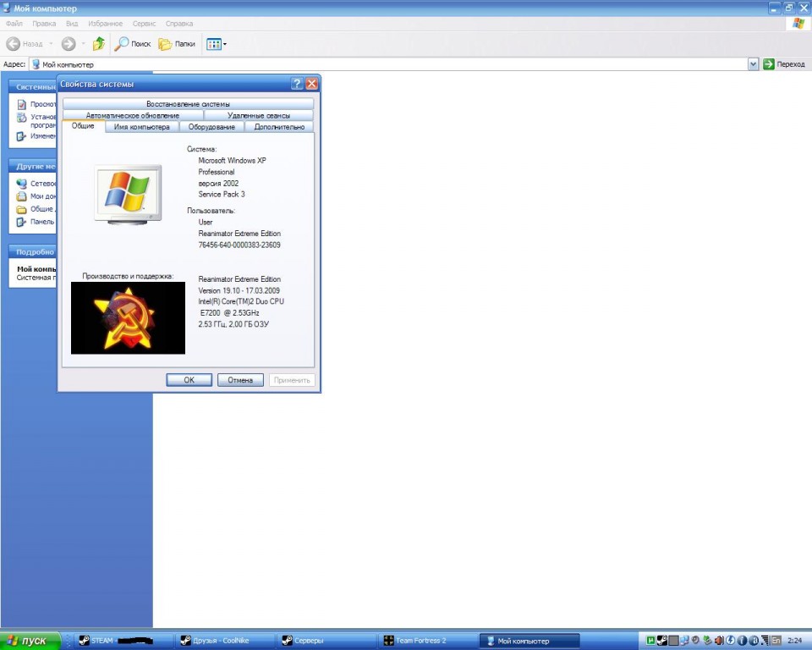
Task: Click the Go (Переход) button
Action: (x=784, y=64)
